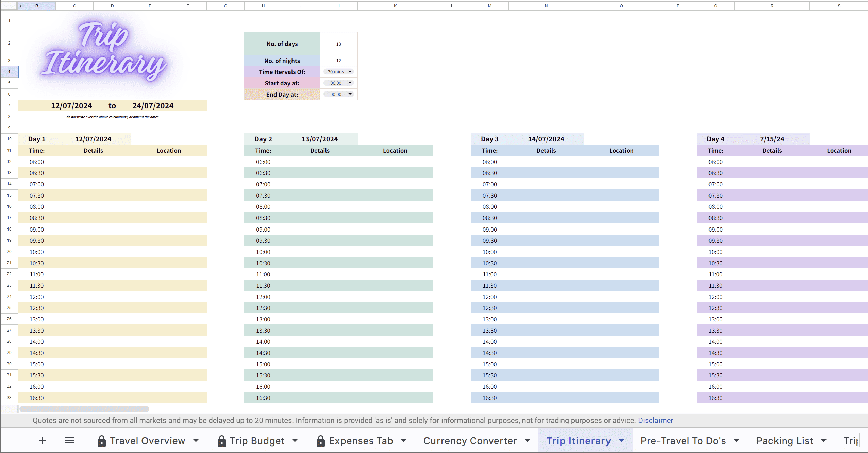This screenshot has width=868, height=453.
Task: Switch to the Currency Converter sheet tab
Action: coord(470,441)
